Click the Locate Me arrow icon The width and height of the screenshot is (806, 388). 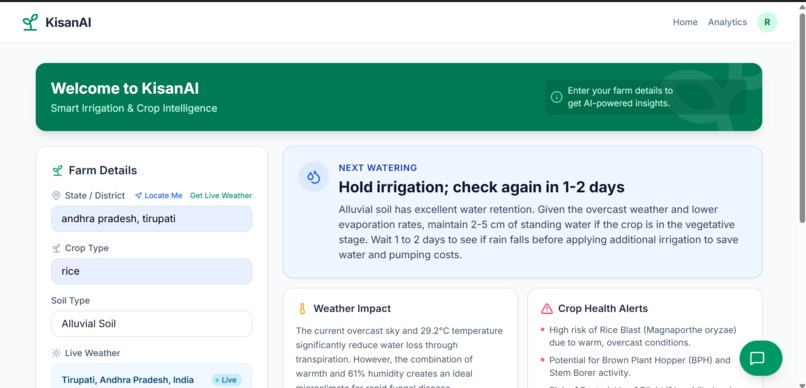pos(138,196)
